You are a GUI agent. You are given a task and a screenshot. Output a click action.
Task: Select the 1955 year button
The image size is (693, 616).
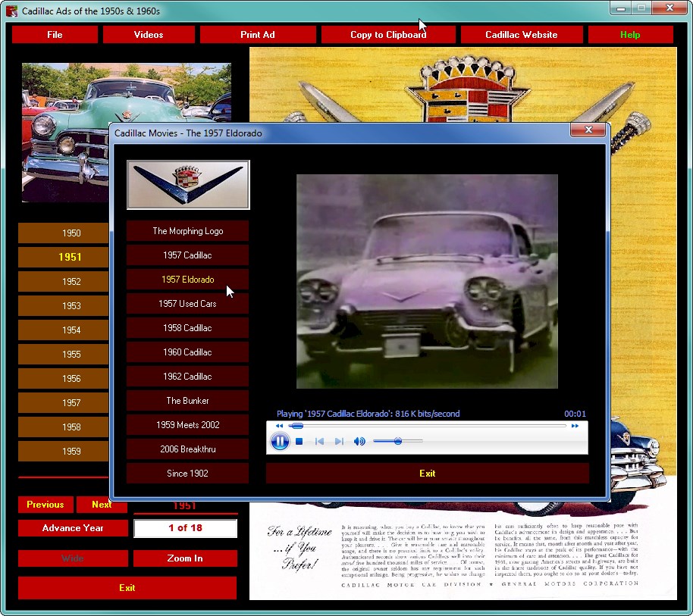pos(63,355)
